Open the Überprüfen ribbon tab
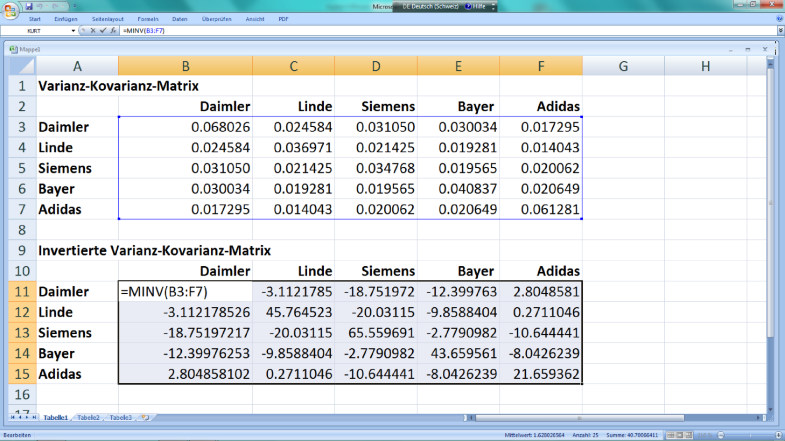Screen dimensions: 785x441 pos(217,19)
